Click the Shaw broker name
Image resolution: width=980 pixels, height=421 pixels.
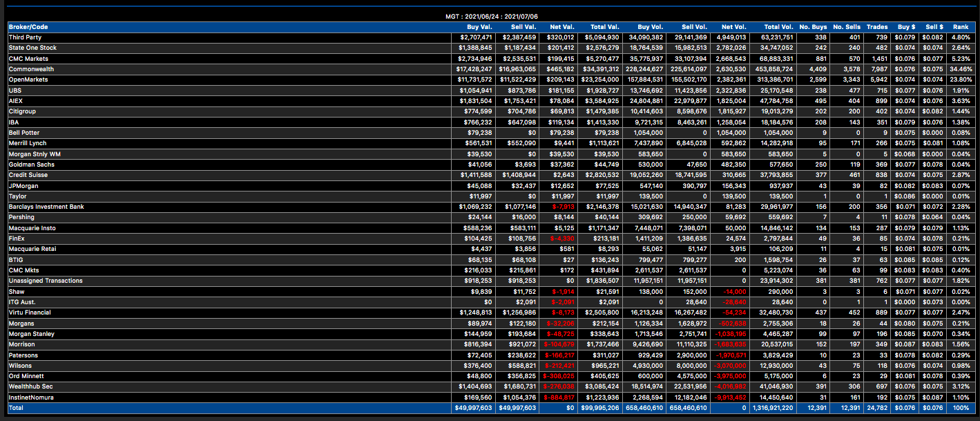coord(16,292)
